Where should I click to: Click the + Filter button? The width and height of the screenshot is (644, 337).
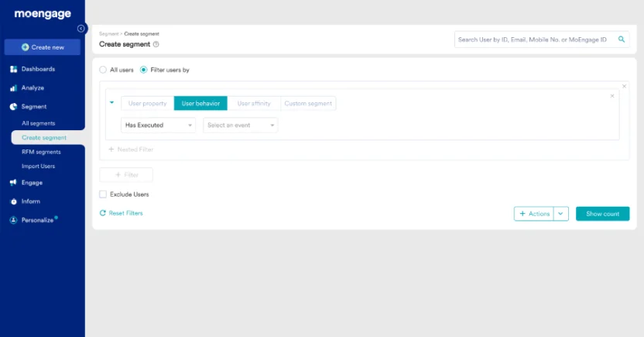[x=126, y=174]
